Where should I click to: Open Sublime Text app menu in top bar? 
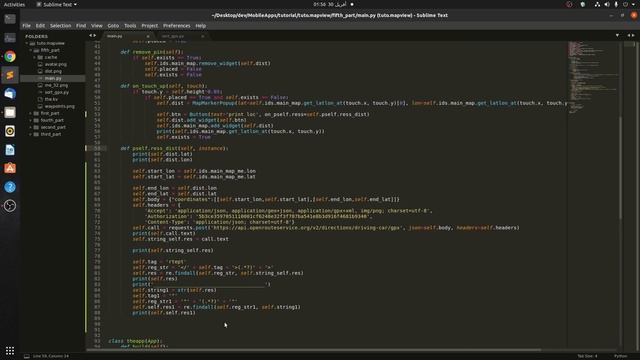coord(57,4)
